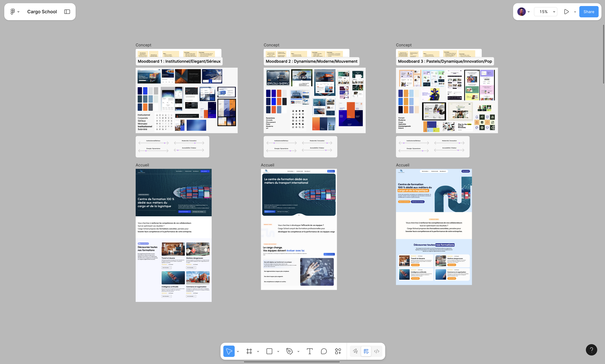Switch to Dev Mode code toggle
Viewport: 605px width, 364px height.
tap(377, 351)
